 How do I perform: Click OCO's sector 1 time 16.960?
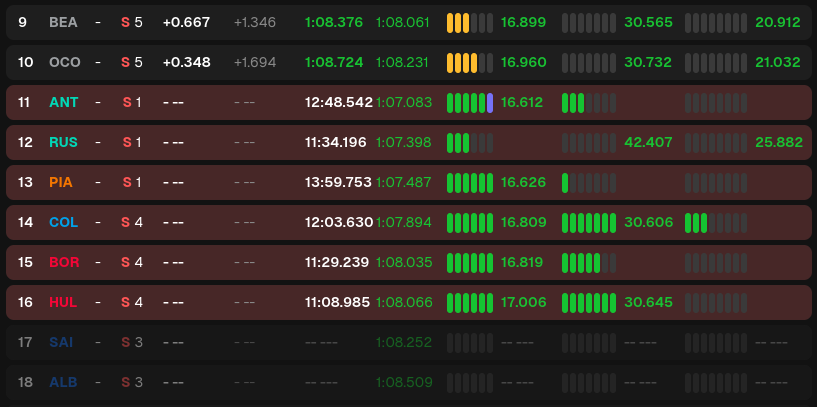click(x=523, y=63)
